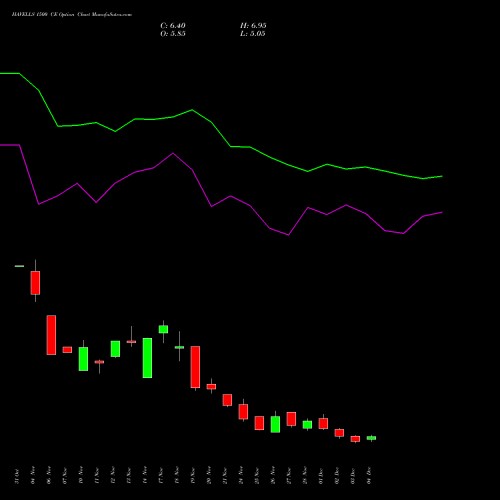Click the 04 Dec date label
The width and height of the screenshot is (500, 500).
(x=369, y=476)
